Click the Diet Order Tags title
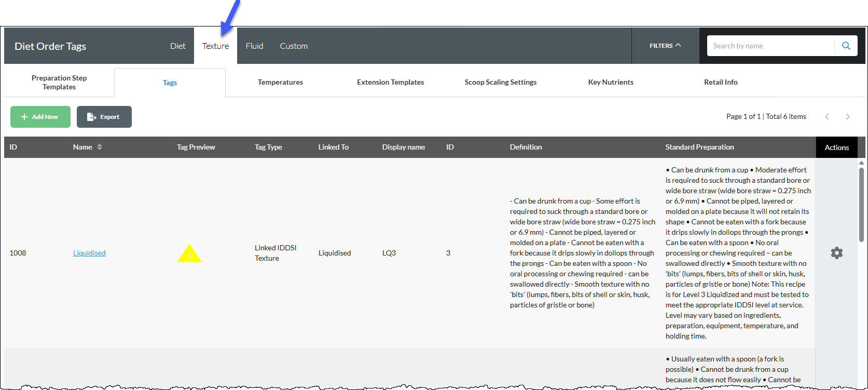Viewport: 868px width, 390px height. coord(50,46)
